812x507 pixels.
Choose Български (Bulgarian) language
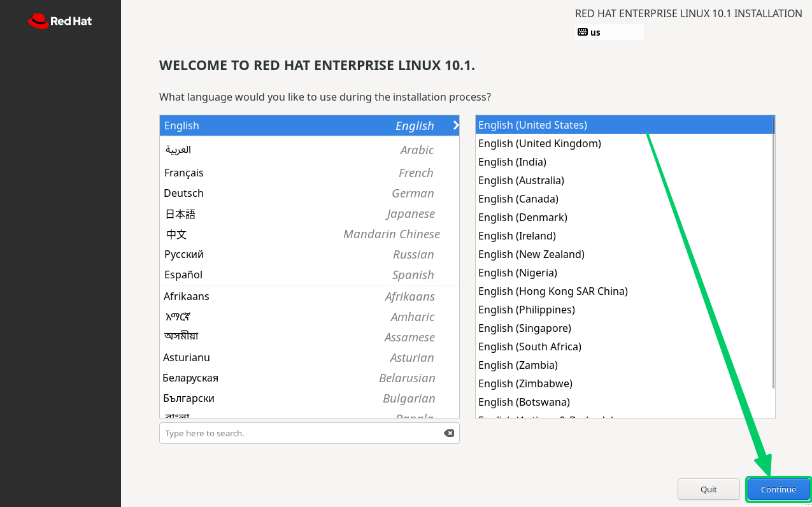310,398
